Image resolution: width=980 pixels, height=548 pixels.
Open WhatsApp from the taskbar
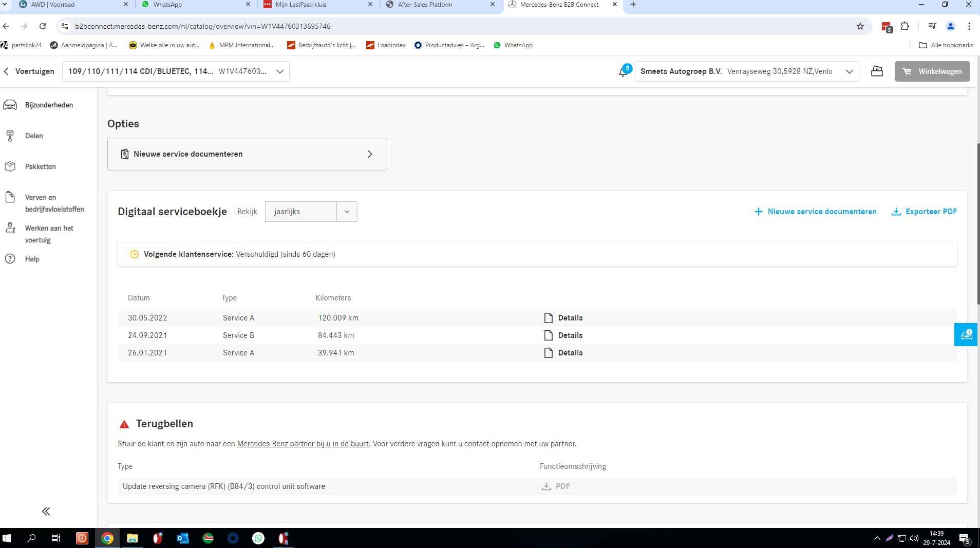(258, 538)
